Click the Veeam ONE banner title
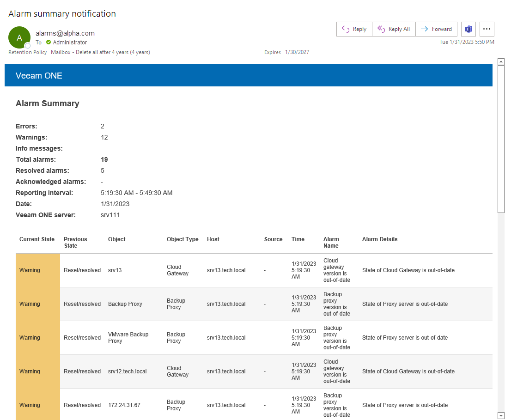Screen dimensions: 505x420 pyautogui.click(x=39, y=76)
